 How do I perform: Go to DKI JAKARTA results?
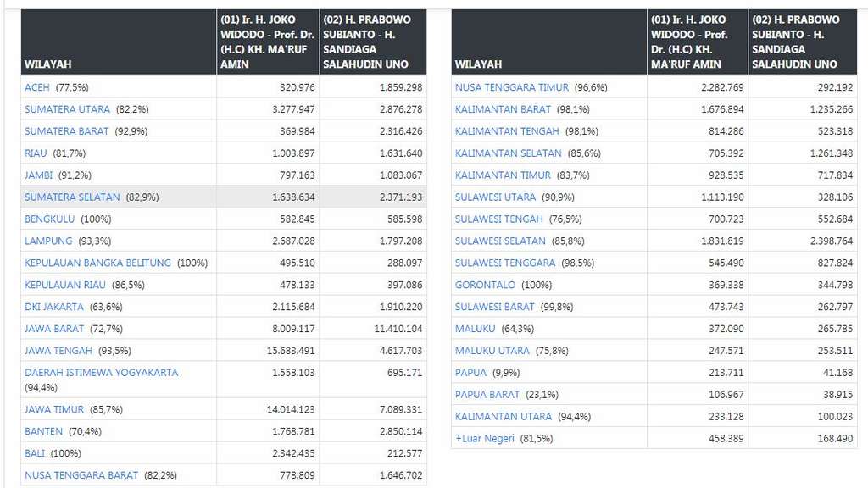(x=54, y=307)
